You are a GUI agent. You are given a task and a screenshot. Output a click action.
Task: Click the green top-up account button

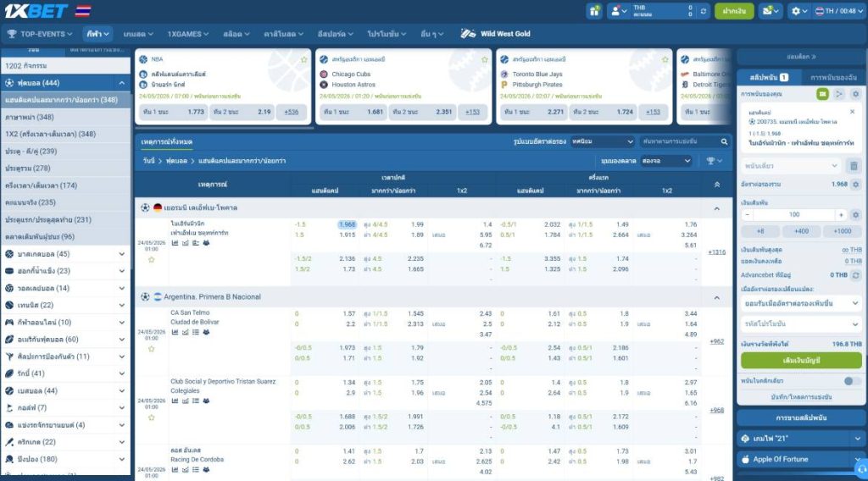click(x=801, y=360)
